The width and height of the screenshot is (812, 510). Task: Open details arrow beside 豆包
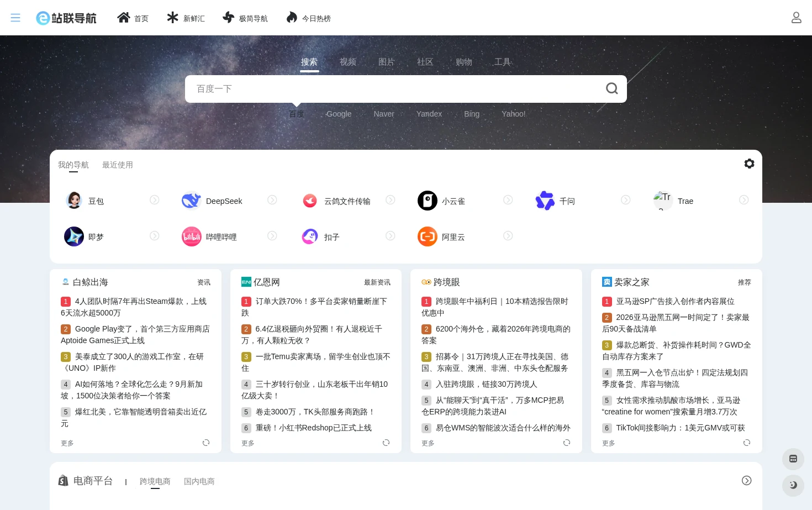[x=155, y=199]
